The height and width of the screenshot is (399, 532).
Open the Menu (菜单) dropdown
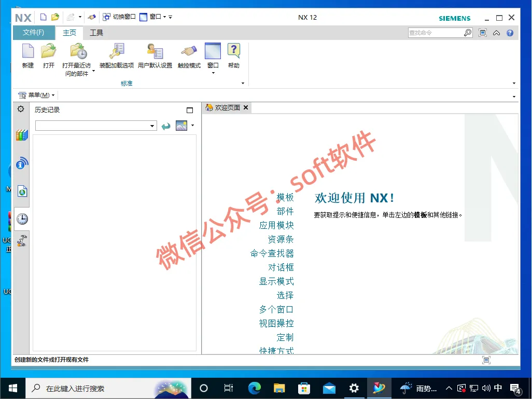click(x=36, y=95)
